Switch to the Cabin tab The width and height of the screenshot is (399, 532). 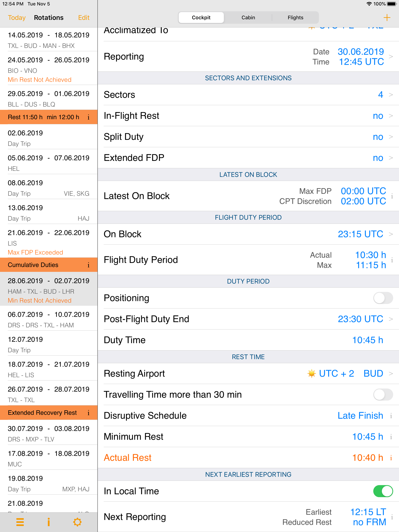point(248,18)
